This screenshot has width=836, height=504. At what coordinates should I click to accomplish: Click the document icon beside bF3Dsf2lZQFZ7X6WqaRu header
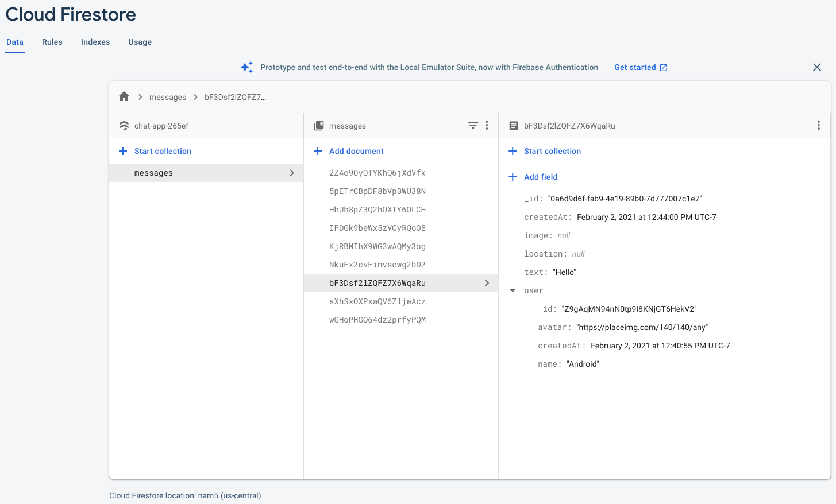[514, 125]
